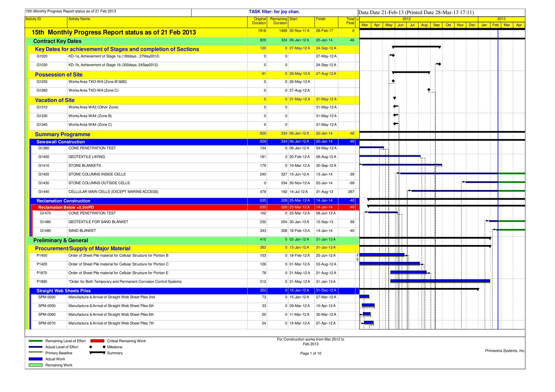Select the Procurement/Supply of Major Material row
Image resolution: width=555 pixels, height=392 pixels.
click(x=194, y=248)
